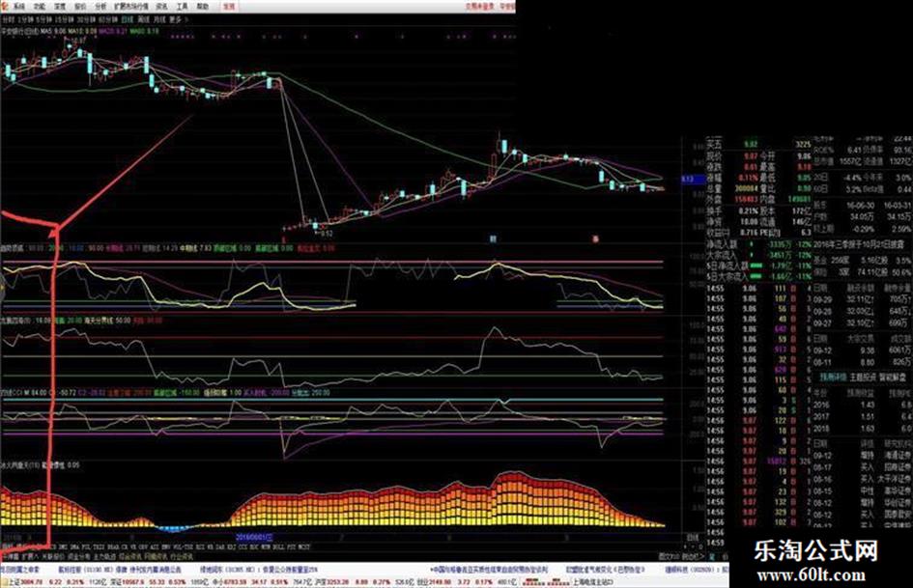Select the 周线 weekly period tab
This screenshot has height=588, width=913.
click(x=144, y=19)
